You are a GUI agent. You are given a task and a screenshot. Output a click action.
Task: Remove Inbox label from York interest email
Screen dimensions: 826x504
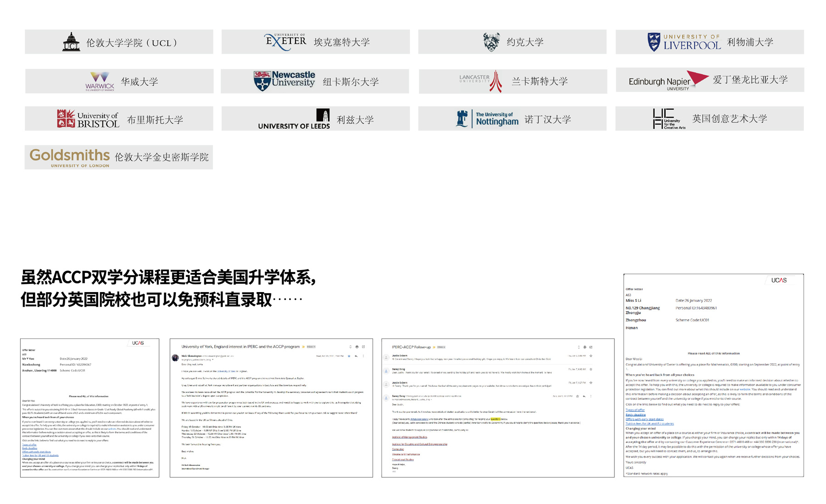tap(314, 347)
